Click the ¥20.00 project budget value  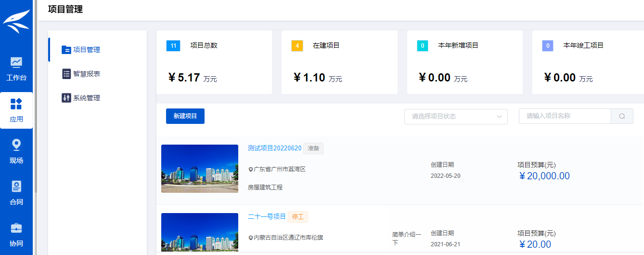tap(534, 244)
